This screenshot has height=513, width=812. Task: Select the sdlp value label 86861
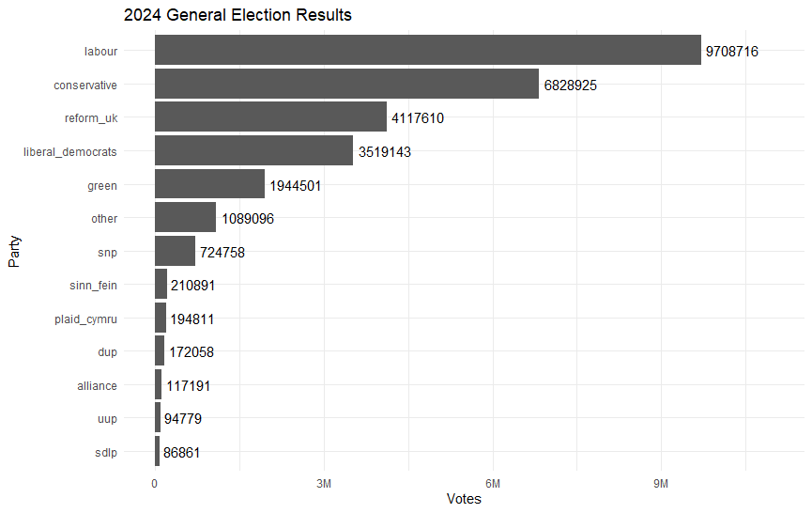[x=181, y=453]
